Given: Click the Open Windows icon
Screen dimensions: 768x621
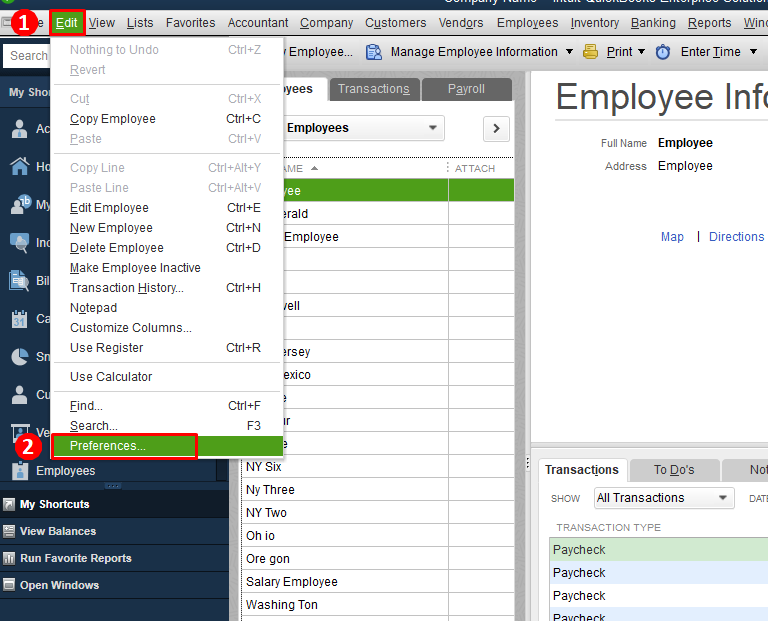Looking at the screenshot, I should coord(9,585).
